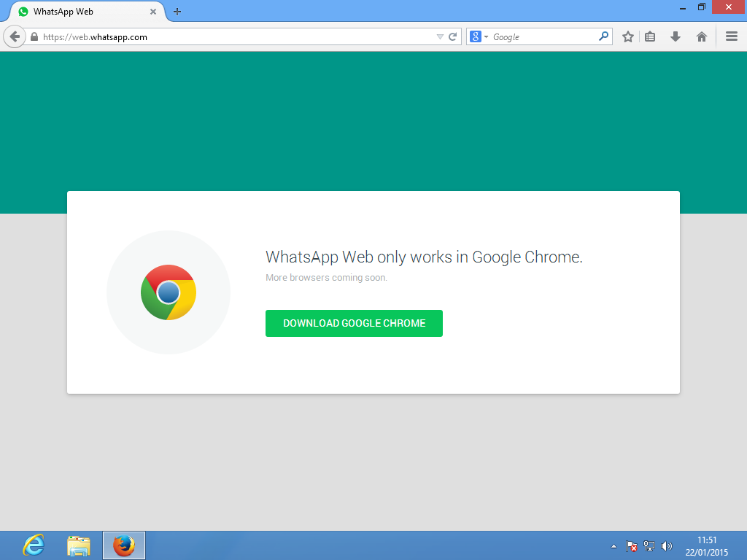The height and width of the screenshot is (560, 747).
Task: Click the search magnifier icon
Action: [x=603, y=36]
